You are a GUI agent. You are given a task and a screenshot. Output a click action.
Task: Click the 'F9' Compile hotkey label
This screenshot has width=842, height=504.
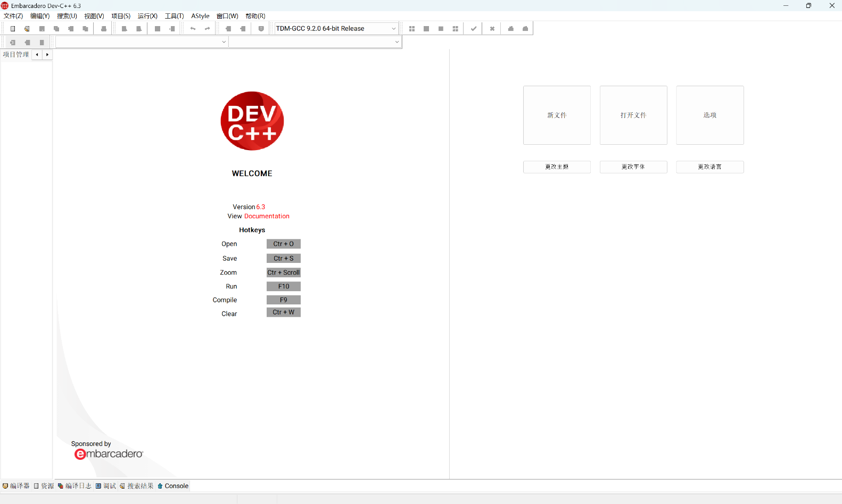coord(284,300)
